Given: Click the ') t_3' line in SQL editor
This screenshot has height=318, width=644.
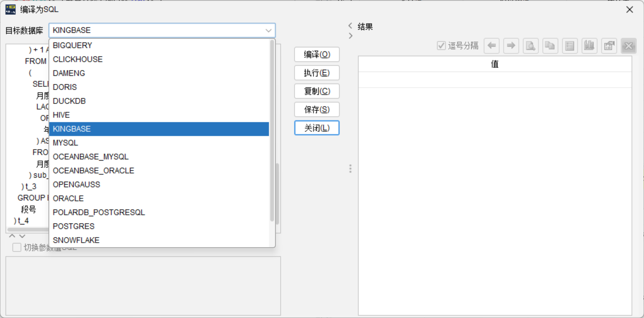Looking at the screenshot, I should 29,186.
